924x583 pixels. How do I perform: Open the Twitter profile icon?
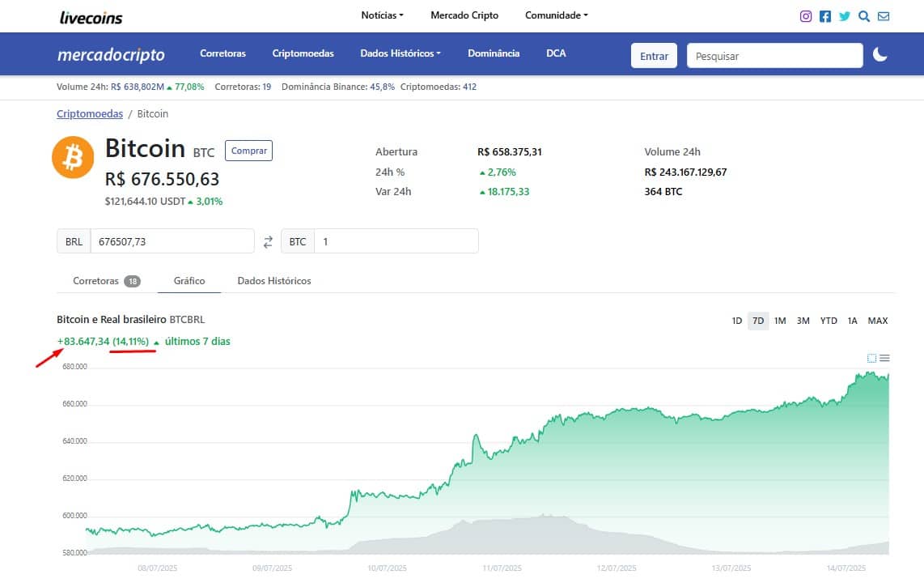click(x=845, y=16)
